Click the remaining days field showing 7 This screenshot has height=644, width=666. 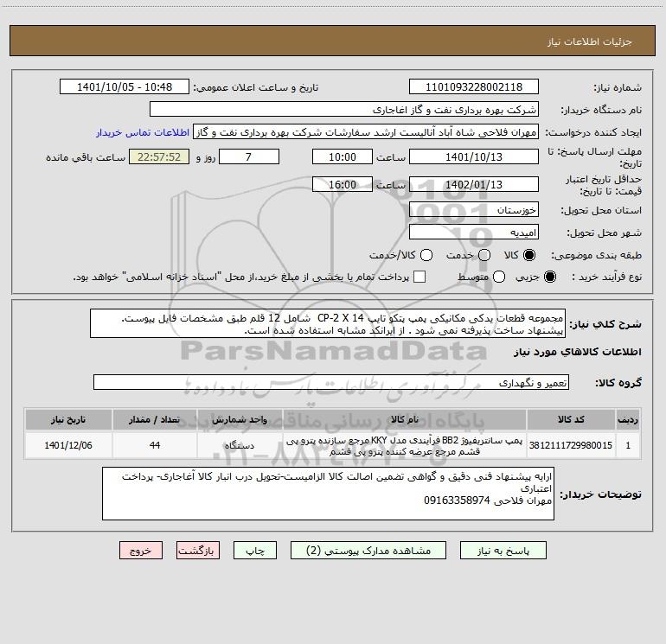click(249, 156)
